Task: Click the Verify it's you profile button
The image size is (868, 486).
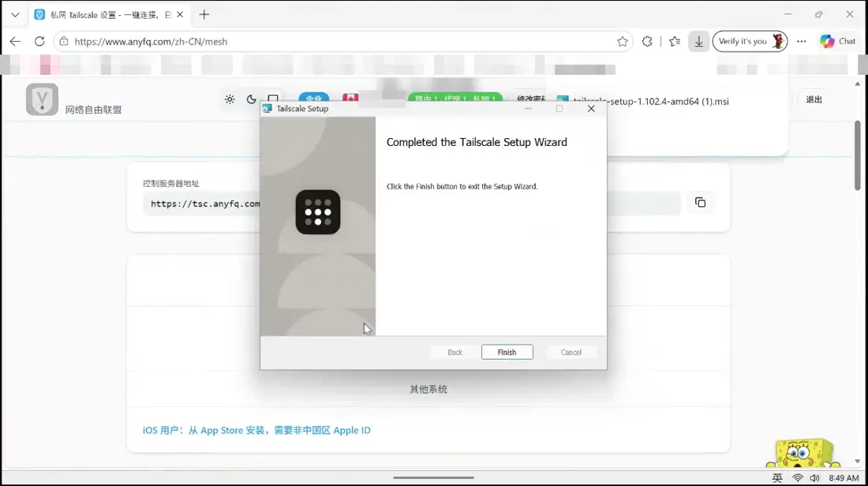Action: coord(750,42)
